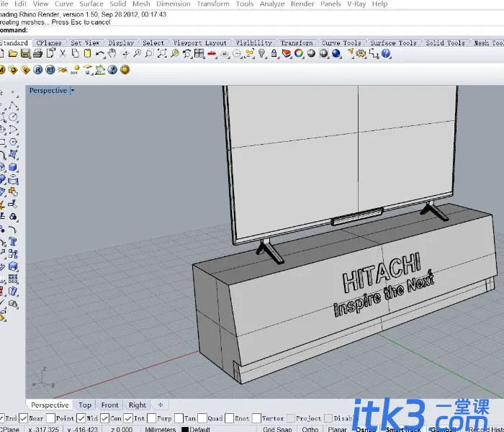Switch to the Top viewport tab
The height and width of the screenshot is (432, 504).
[x=85, y=405]
